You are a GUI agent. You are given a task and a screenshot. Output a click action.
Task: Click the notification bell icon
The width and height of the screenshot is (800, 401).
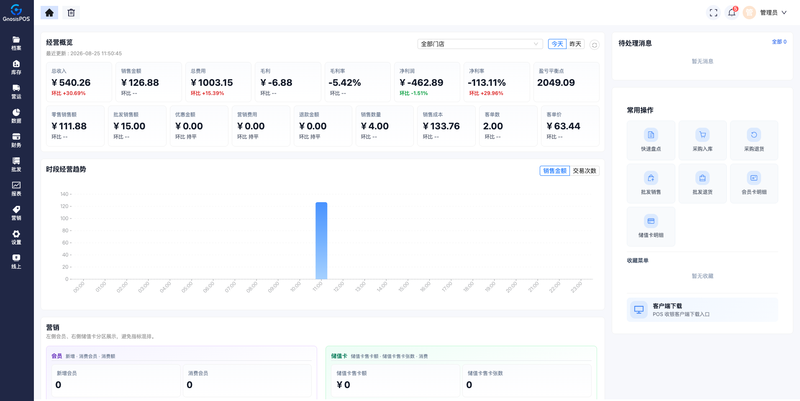tap(732, 13)
